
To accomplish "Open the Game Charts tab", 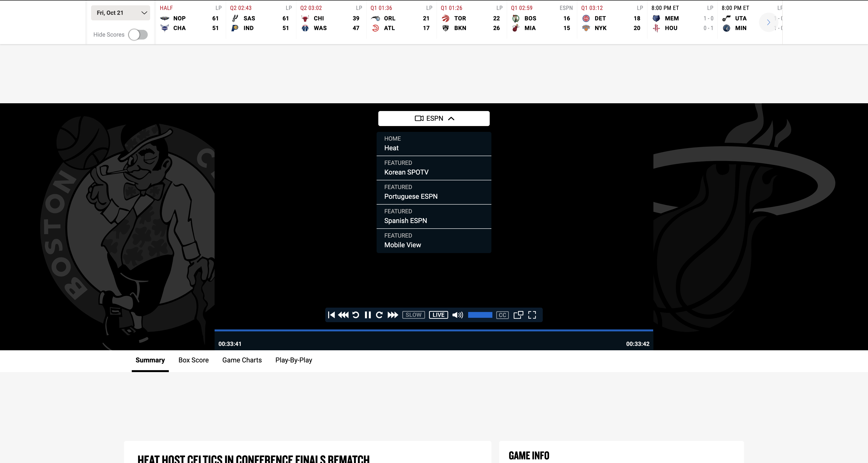I will pos(242,360).
